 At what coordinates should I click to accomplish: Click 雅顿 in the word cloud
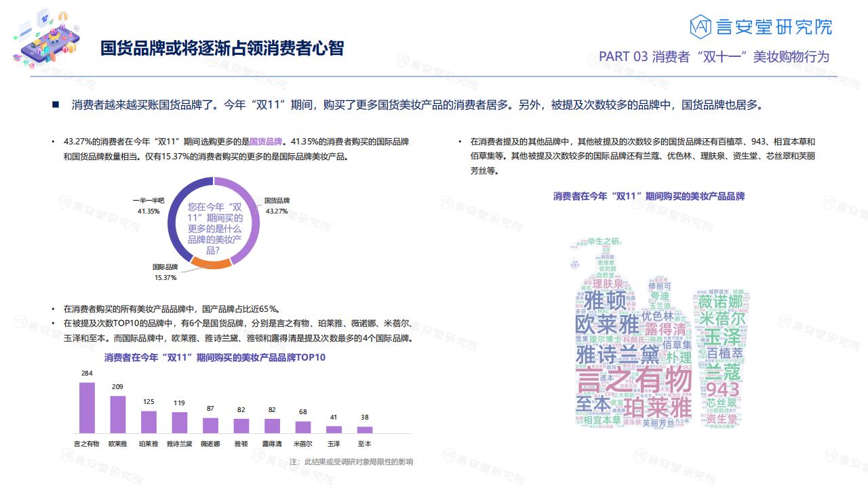click(x=605, y=300)
